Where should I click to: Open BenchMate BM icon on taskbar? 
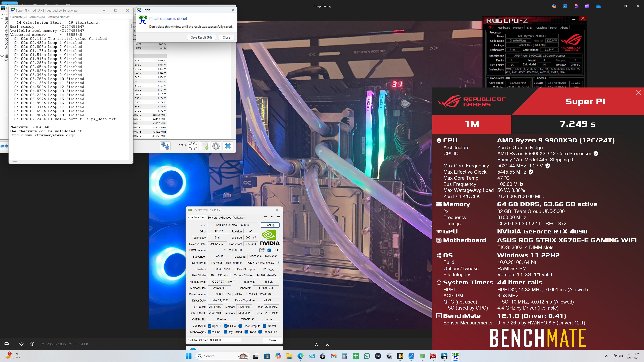[x=400, y=356]
